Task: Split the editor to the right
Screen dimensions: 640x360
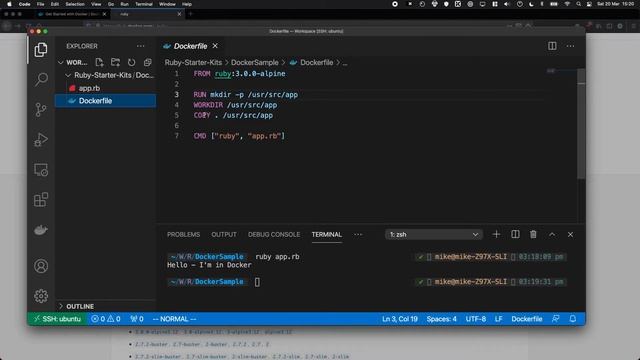Action: click(552, 46)
